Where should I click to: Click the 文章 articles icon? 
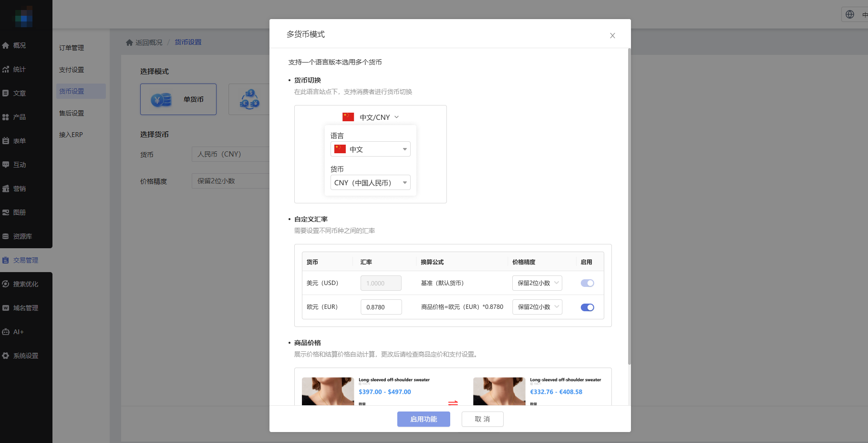pyautogui.click(x=6, y=93)
